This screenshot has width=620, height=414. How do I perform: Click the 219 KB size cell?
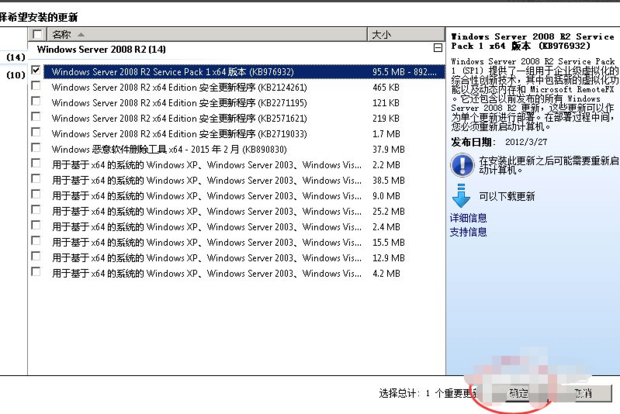pos(386,118)
